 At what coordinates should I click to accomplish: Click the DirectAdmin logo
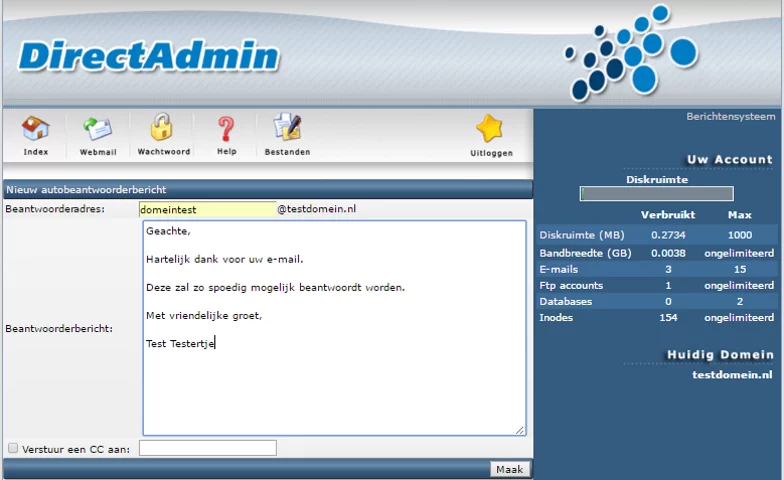[x=148, y=56]
